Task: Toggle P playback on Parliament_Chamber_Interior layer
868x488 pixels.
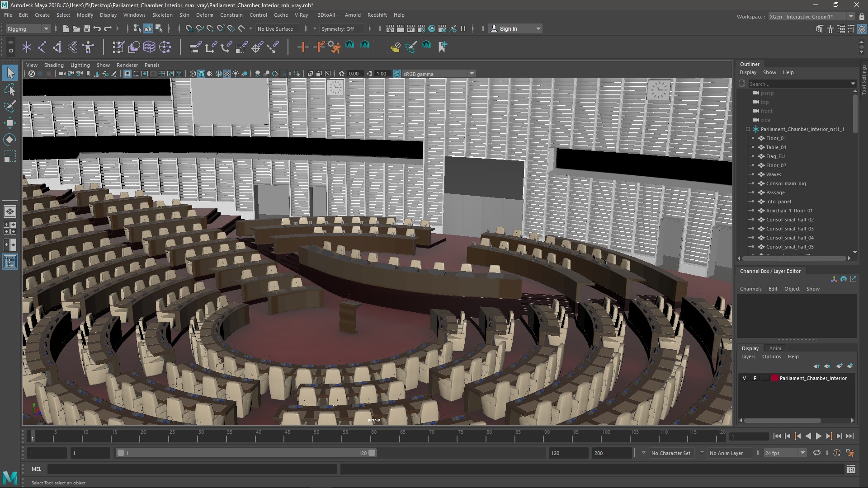Action: point(755,378)
